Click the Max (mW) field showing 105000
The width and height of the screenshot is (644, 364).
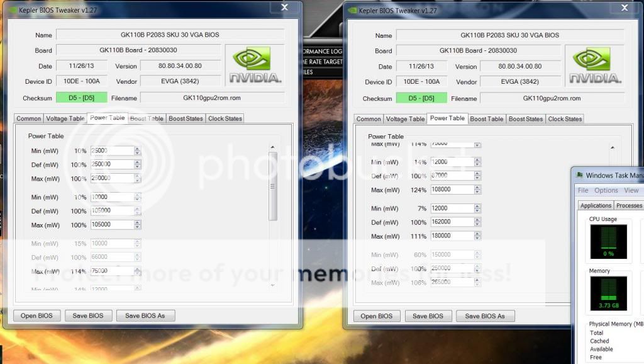coord(112,225)
